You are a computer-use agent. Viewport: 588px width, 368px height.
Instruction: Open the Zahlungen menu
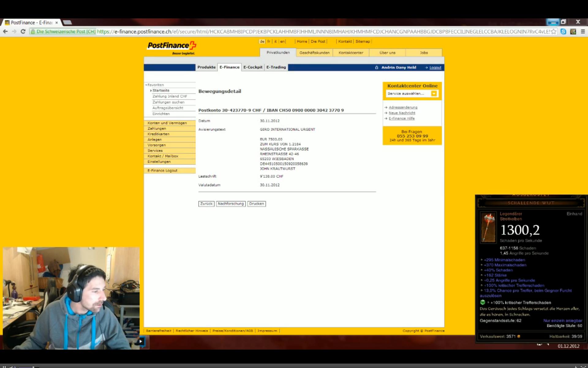(170, 128)
